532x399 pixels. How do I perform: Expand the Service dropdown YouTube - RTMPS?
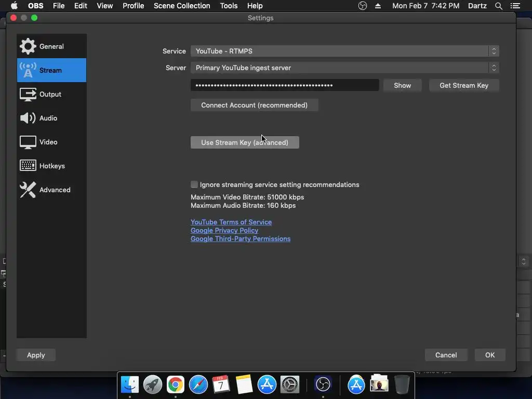pyautogui.click(x=345, y=51)
